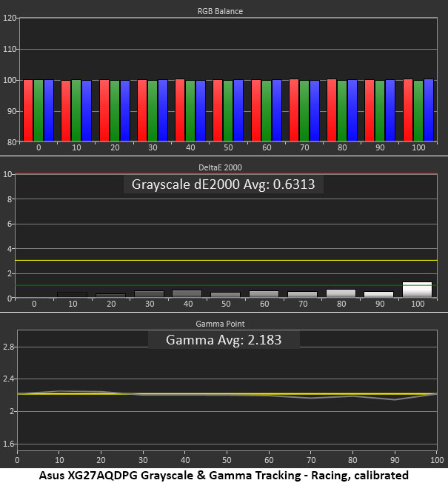
Task: Click the blue bar at 60 in RGB Balance
Action: [277, 110]
